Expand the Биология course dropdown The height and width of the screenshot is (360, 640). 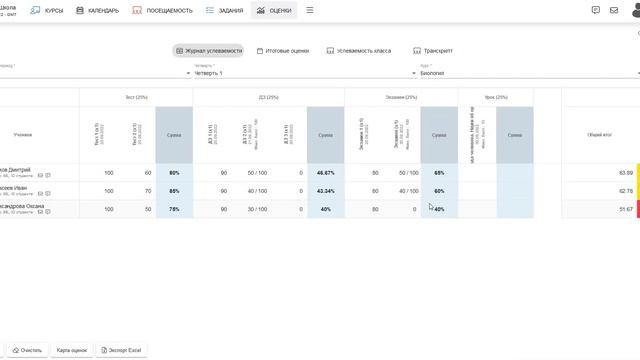point(530,73)
